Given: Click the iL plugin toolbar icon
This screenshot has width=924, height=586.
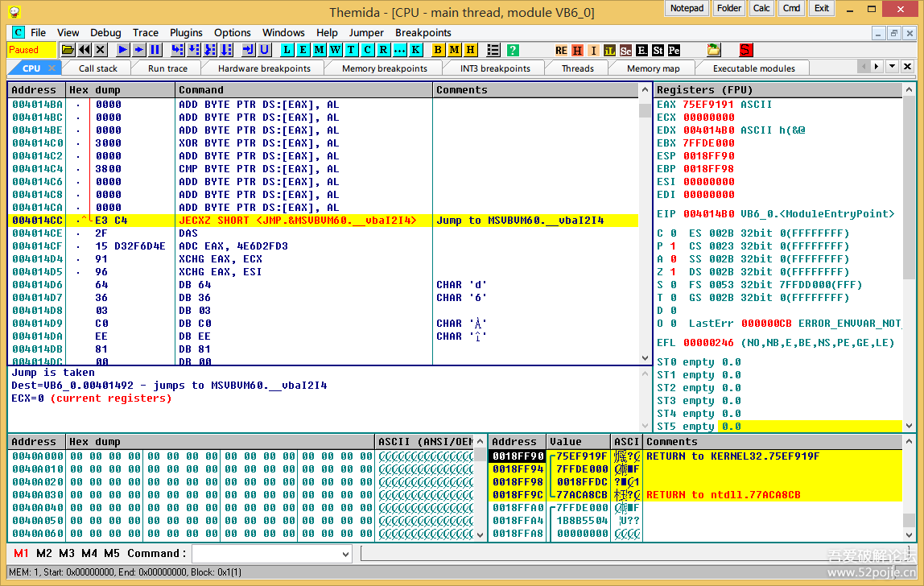Looking at the screenshot, I should point(610,50).
